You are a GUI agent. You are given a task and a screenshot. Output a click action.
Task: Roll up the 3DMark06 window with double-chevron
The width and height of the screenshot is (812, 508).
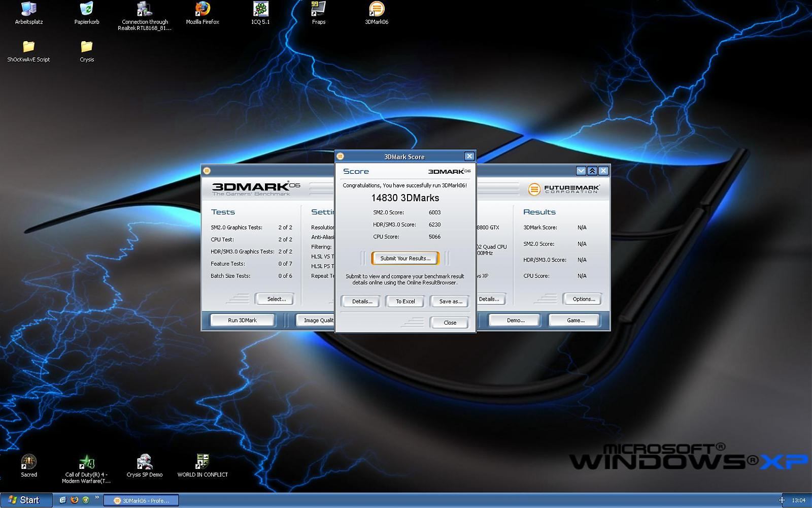[x=592, y=171]
